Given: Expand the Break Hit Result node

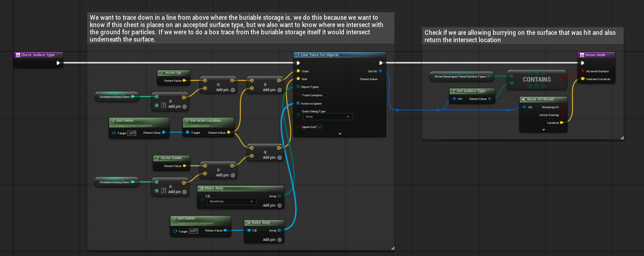Looking at the screenshot, I should coord(544,130).
